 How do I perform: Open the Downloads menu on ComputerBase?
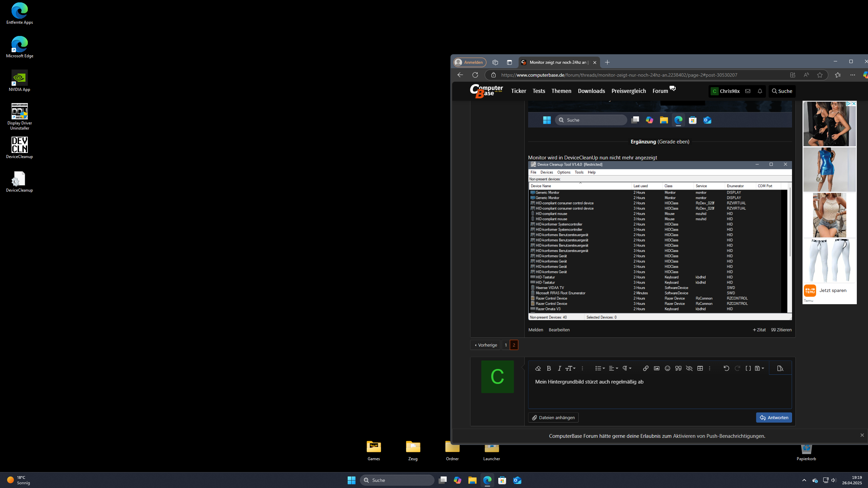(x=591, y=91)
